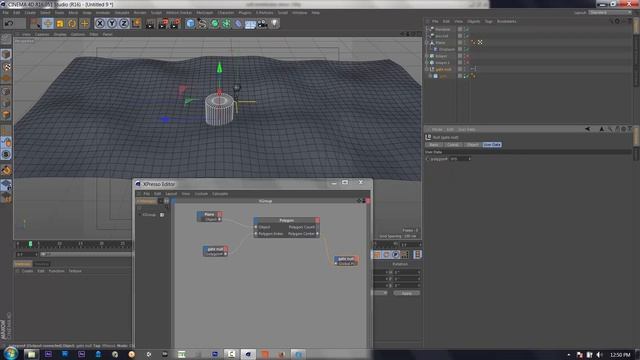Open File Explorer from the taskbar
Screen dimensions: 640x360
31,354
